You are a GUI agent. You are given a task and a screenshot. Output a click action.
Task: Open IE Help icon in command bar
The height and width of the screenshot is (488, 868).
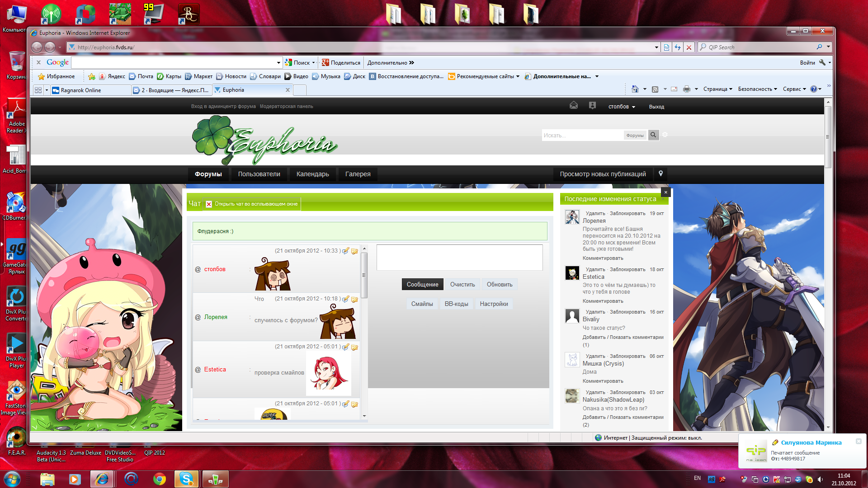click(x=813, y=89)
